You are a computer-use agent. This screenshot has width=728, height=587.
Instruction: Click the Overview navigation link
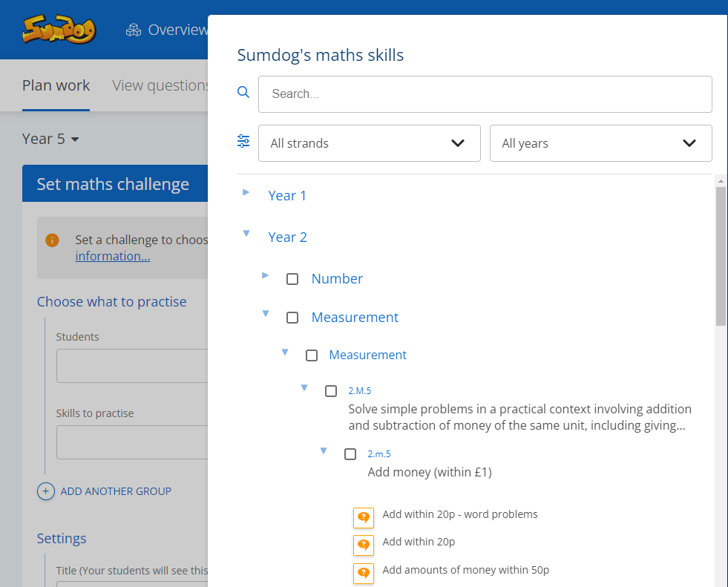click(x=167, y=30)
